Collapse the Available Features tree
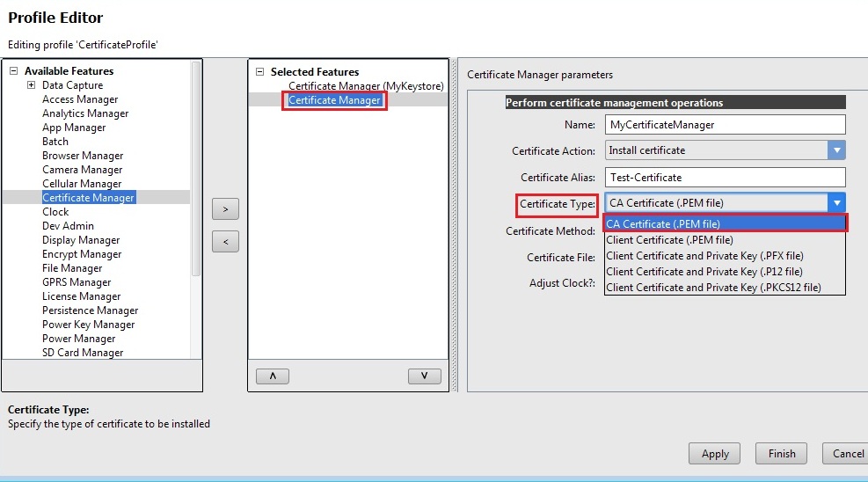868x482 pixels. point(14,71)
